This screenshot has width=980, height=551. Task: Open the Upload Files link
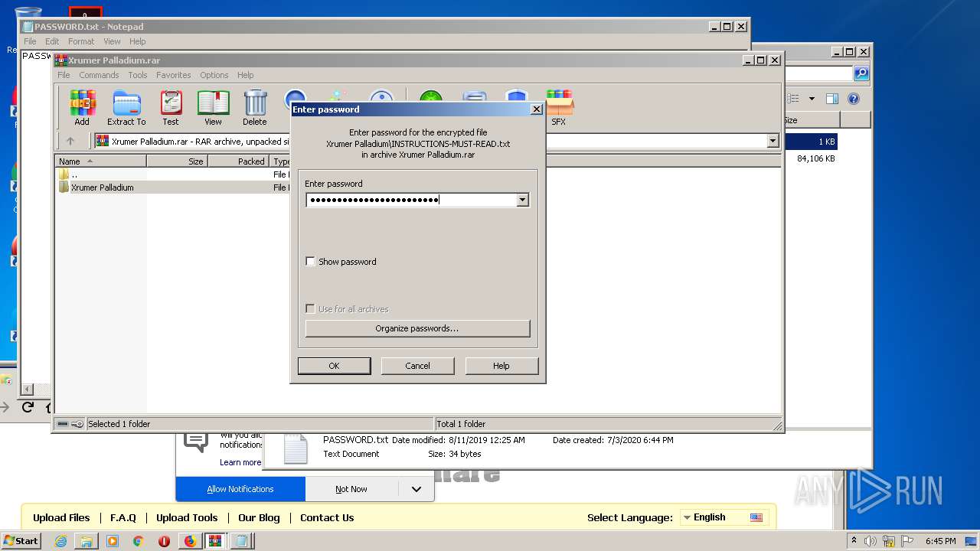pos(61,518)
